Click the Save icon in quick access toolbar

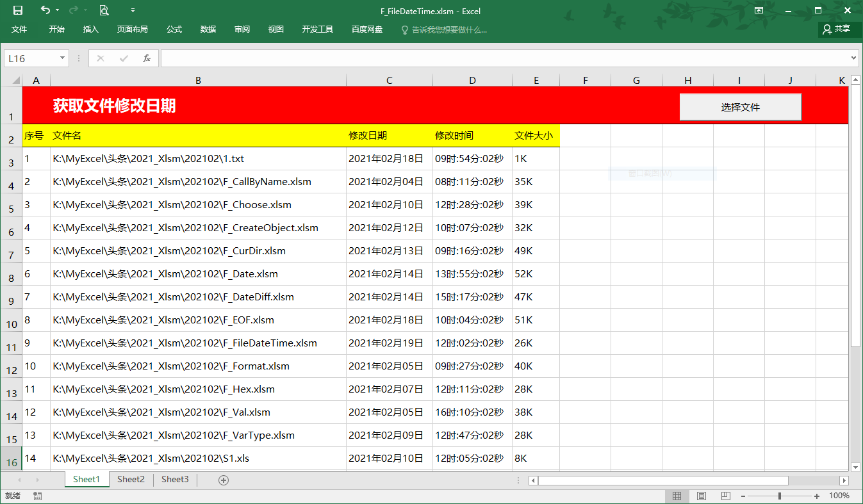18,10
